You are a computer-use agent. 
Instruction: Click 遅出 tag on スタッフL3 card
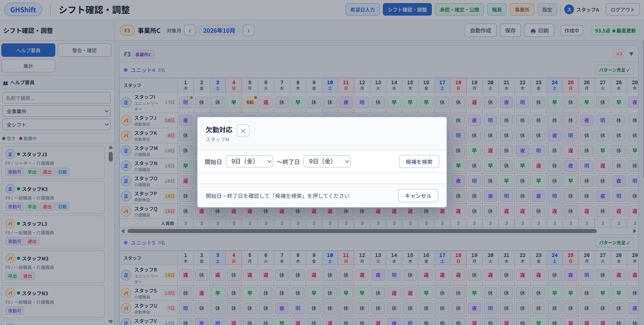(x=32, y=241)
